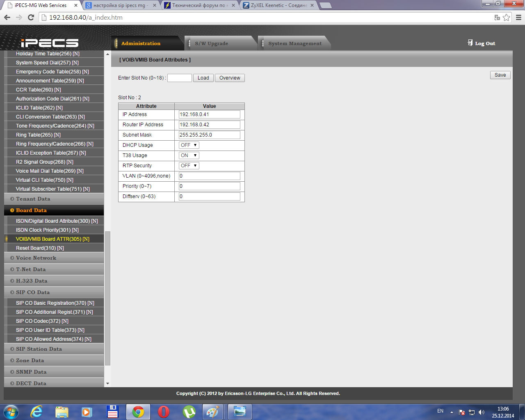The height and width of the screenshot is (420, 525).
Task: Change the T38 Usage dropdown
Action: [189, 155]
